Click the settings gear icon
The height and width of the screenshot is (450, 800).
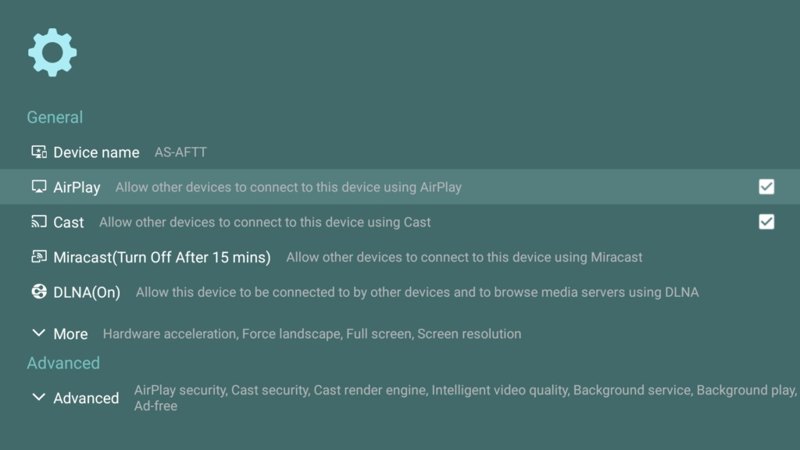click(52, 52)
